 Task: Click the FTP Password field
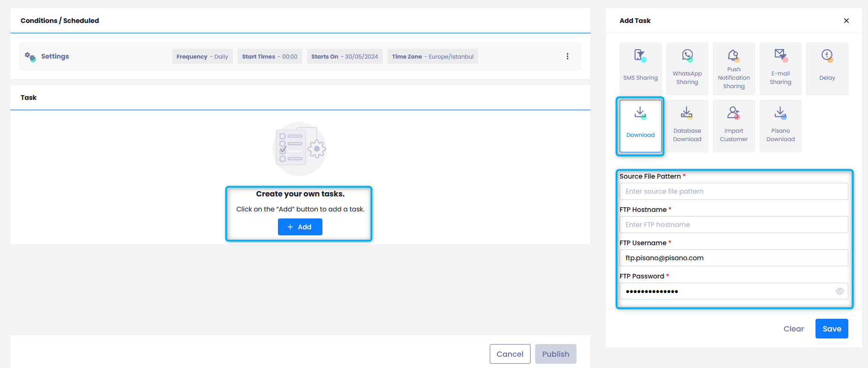tap(733, 291)
